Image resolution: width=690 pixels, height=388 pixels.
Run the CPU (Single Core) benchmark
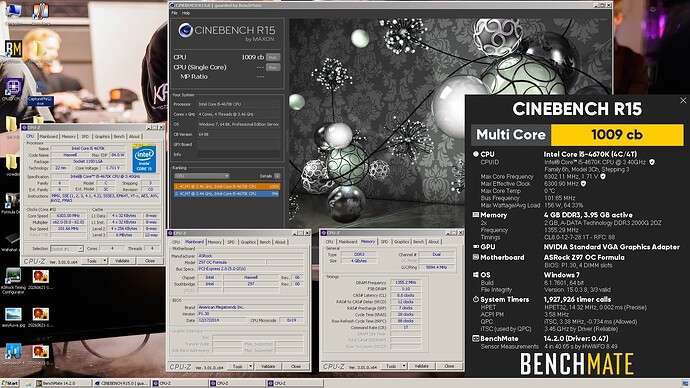pyautogui.click(x=273, y=67)
